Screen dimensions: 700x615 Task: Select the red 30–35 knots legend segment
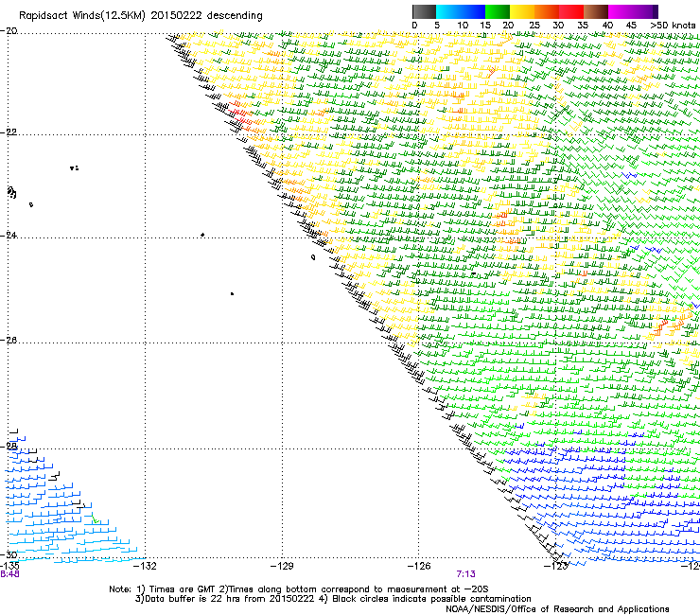(571, 11)
